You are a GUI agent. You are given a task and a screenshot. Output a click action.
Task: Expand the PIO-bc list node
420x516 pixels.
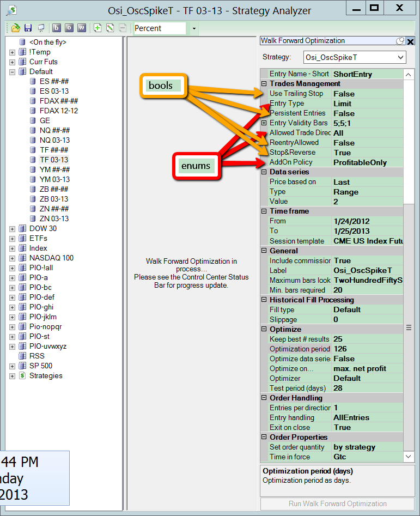[x=12, y=288]
